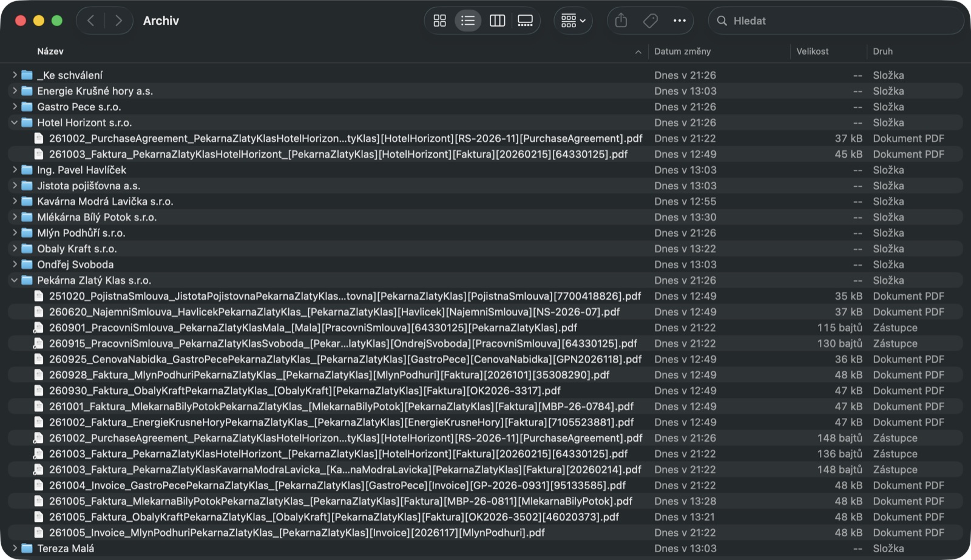Click the 261005_Invoice_MlynPodhuri PDF icon
This screenshot has height=560, width=971.
[39, 532]
